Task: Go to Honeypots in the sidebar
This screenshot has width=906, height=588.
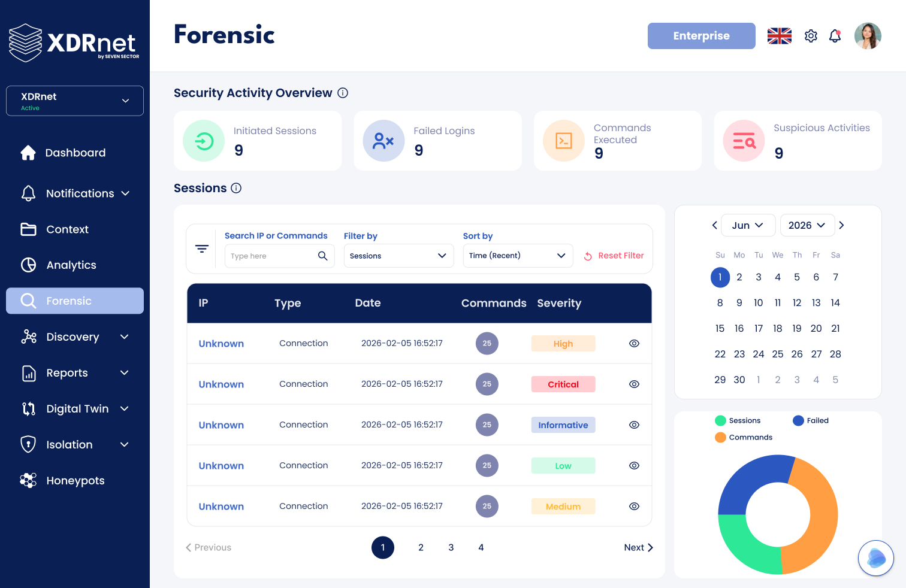Action: click(75, 481)
